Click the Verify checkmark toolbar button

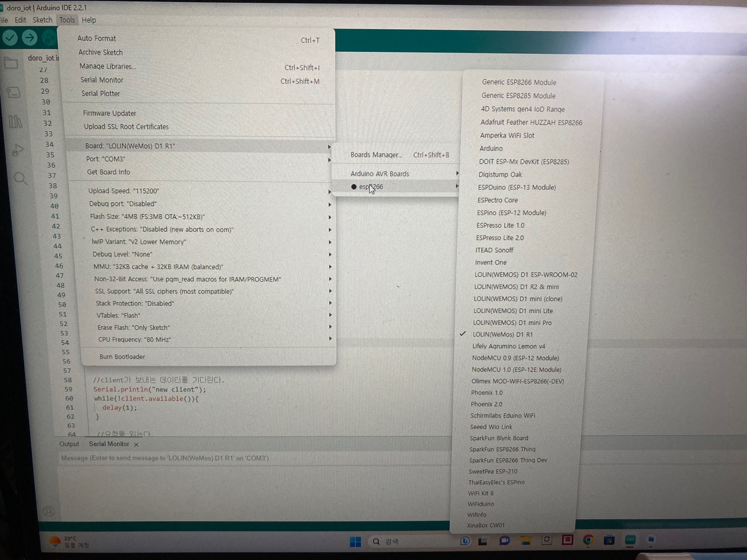click(10, 37)
